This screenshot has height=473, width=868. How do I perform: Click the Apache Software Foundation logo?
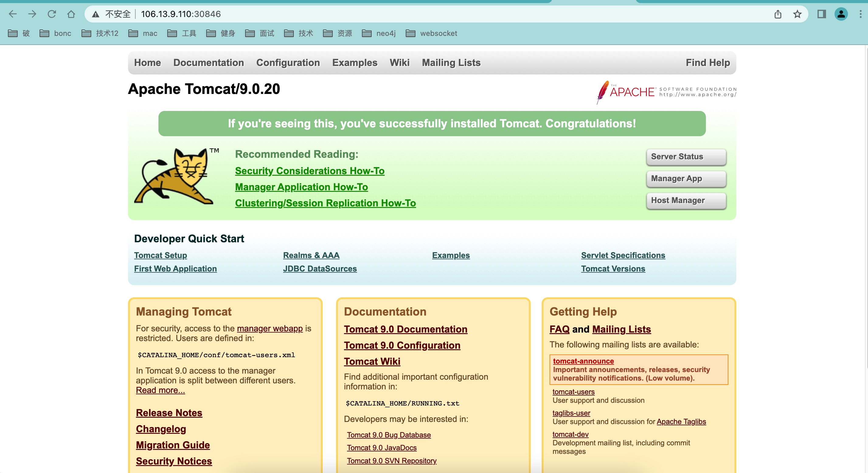666,91
